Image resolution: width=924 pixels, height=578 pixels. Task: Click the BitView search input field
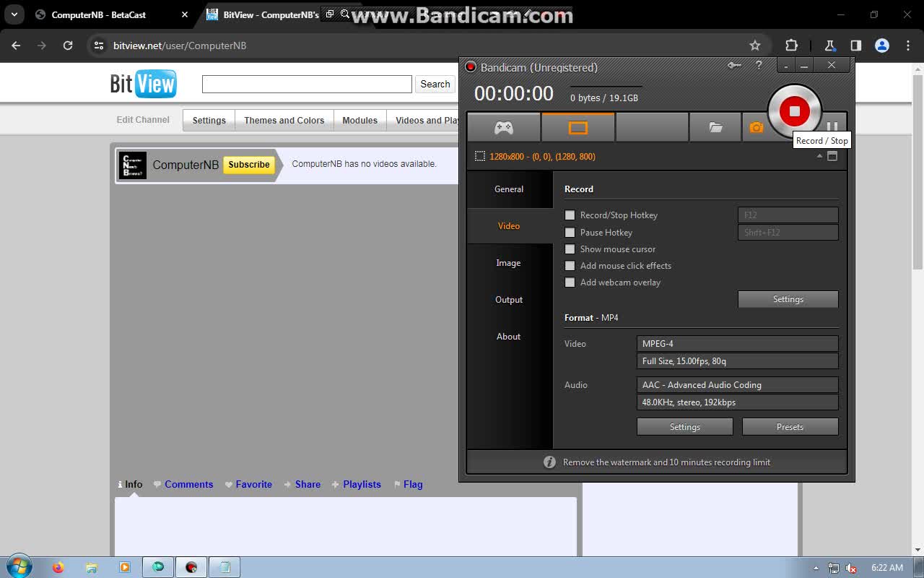[307, 84]
